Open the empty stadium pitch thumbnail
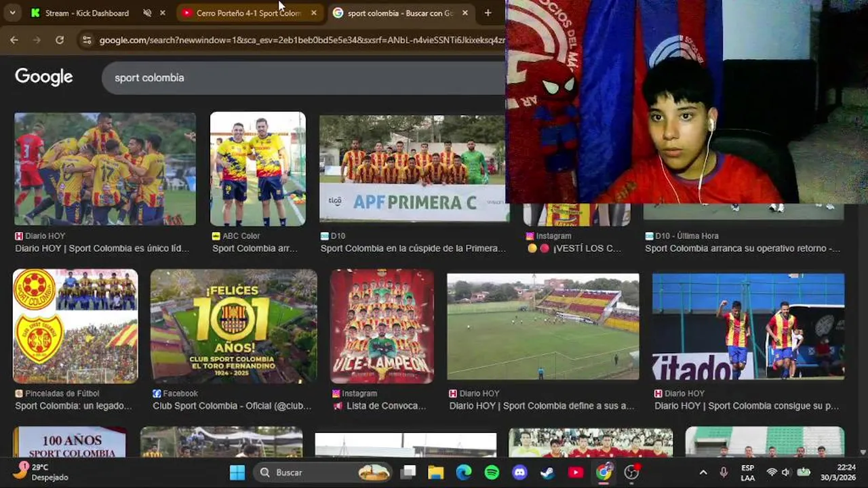This screenshot has height=488, width=868. pyautogui.click(x=543, y=327)
